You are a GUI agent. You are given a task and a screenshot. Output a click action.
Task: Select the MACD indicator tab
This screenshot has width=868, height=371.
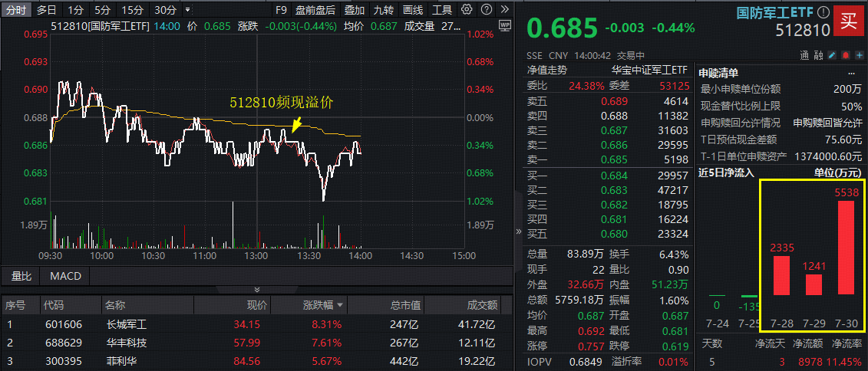click(x=65, y=275)
